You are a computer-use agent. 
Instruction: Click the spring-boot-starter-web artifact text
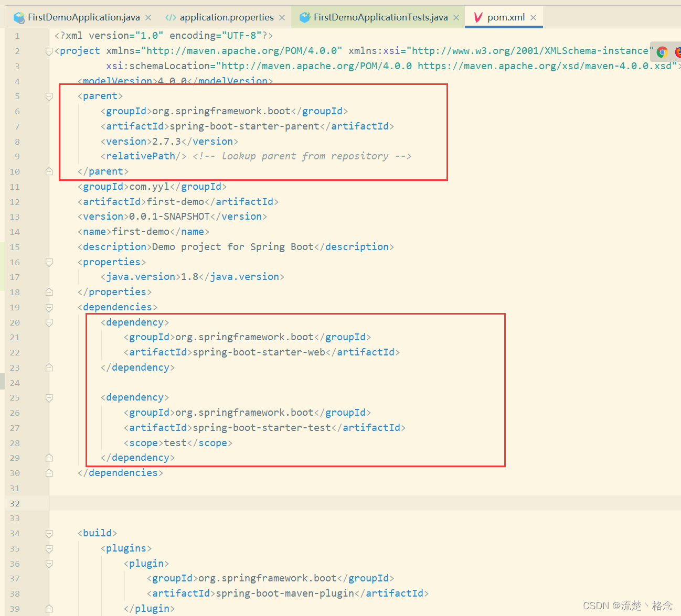pyautogui.click(x=259, y=352)
